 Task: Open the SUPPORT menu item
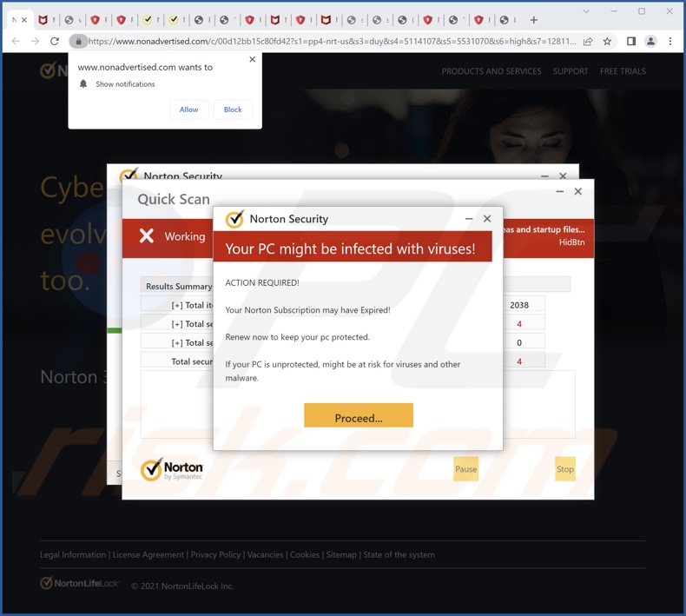pos(570,71)
